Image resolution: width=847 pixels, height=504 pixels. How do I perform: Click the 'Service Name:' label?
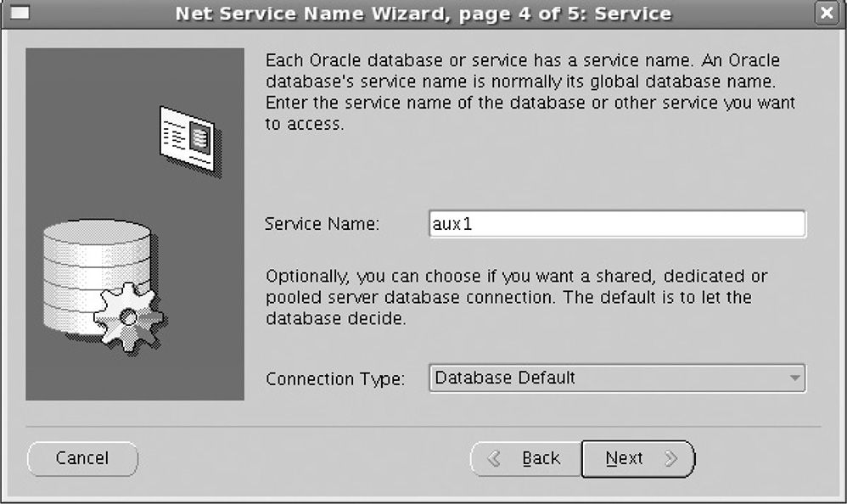coord(322,224)
